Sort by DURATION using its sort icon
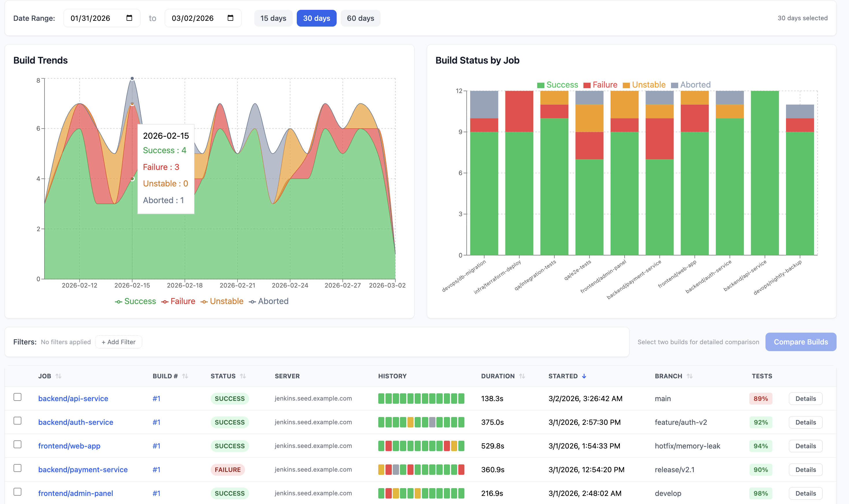The width and height of the screenshot is (849, 504). pos(522,376)
